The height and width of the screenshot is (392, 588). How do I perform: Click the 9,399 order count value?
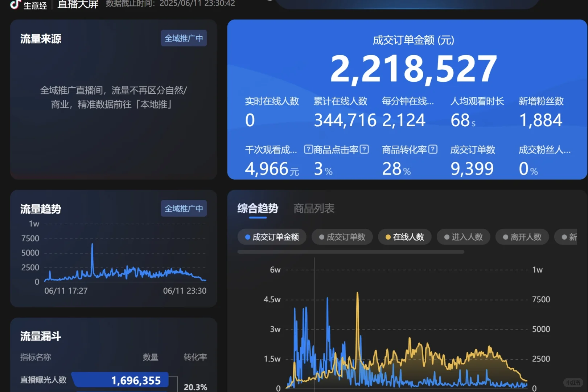472,169
